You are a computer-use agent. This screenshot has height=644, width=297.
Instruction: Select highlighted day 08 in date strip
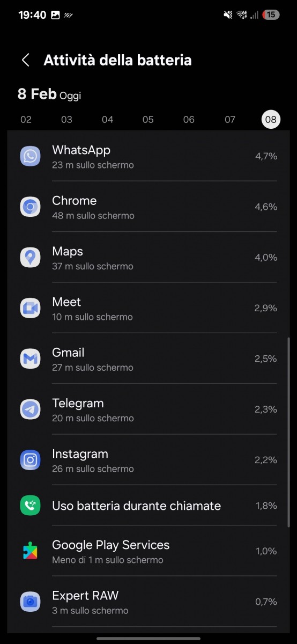(271, 119)
